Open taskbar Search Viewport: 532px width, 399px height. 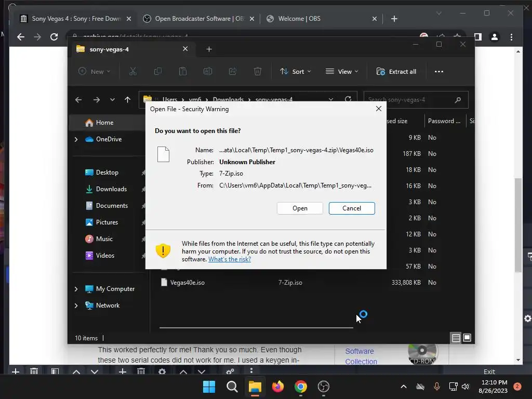(232, 387)
